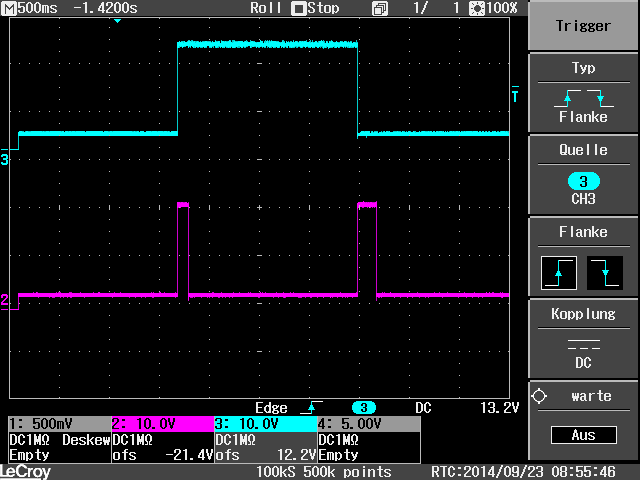Click the acquisition stack icon next to Stop
This screenshot has height=480, width=640.
(380, 9)
